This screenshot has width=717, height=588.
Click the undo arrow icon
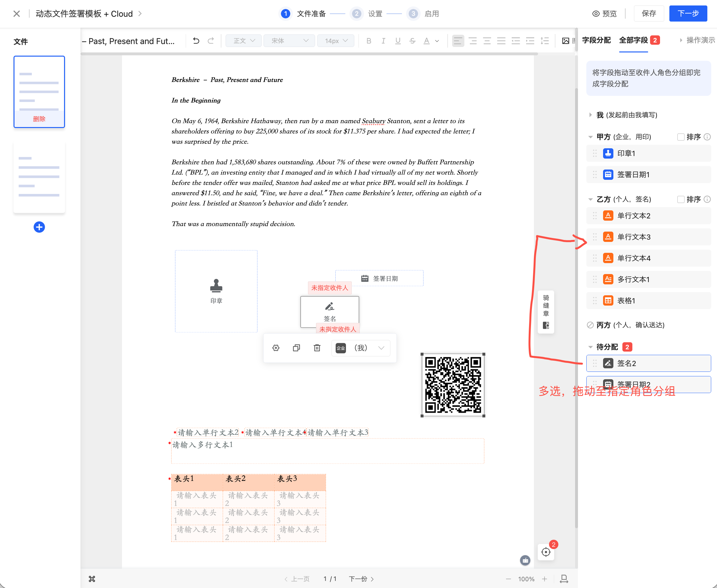[x=196, y=41]
